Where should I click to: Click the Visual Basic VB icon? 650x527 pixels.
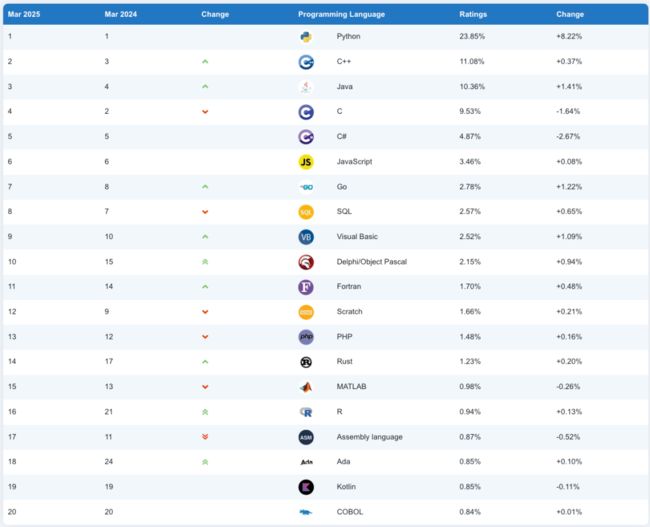[306, 237]
